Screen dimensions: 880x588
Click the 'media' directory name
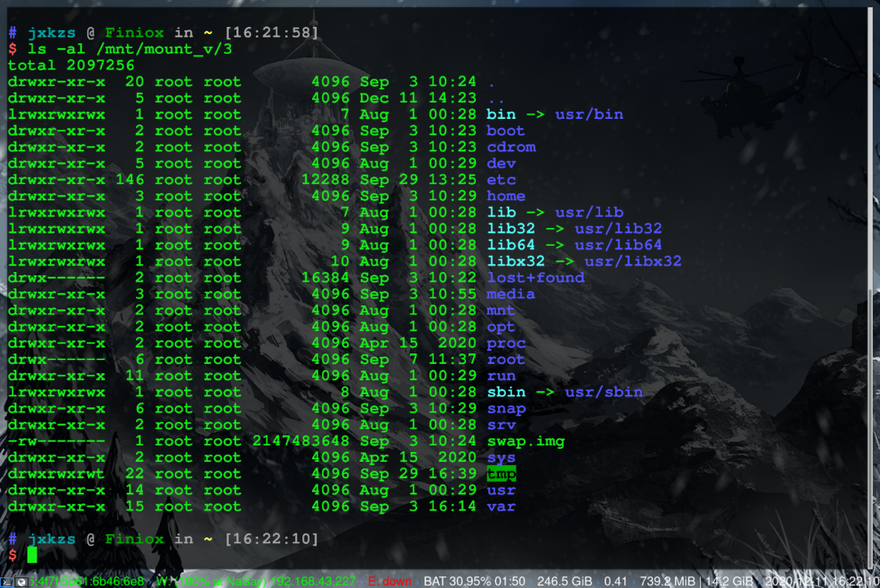coord(511,294)
